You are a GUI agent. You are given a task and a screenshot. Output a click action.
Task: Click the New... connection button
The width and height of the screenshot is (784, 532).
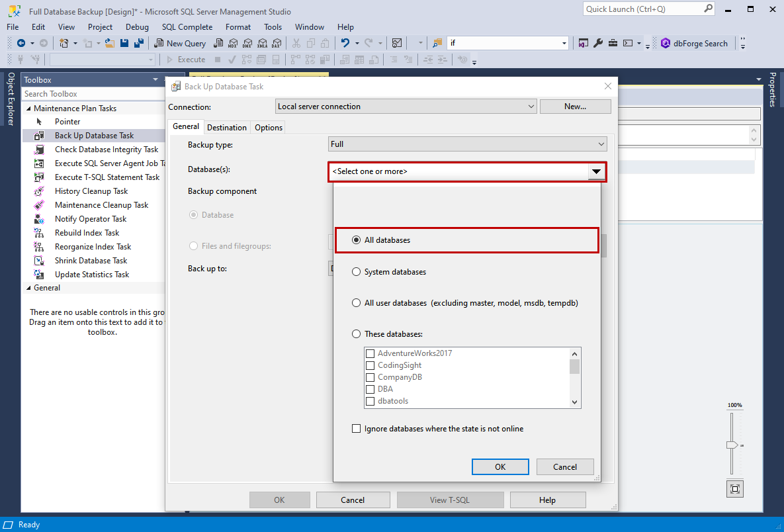pos(576,107)
